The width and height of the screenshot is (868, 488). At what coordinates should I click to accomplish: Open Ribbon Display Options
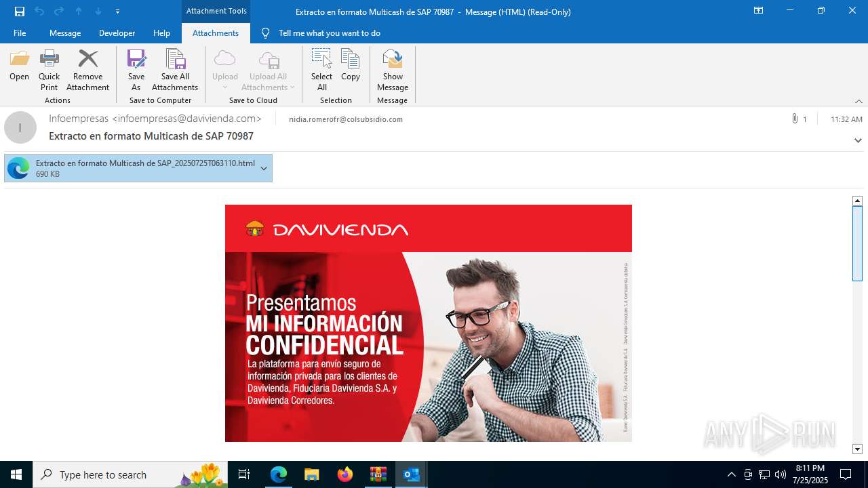point(758,11)
